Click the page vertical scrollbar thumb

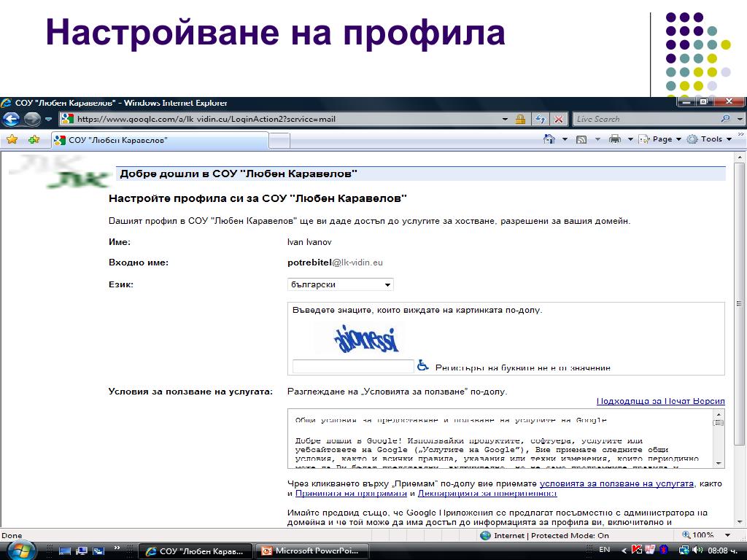pos(740,304)
